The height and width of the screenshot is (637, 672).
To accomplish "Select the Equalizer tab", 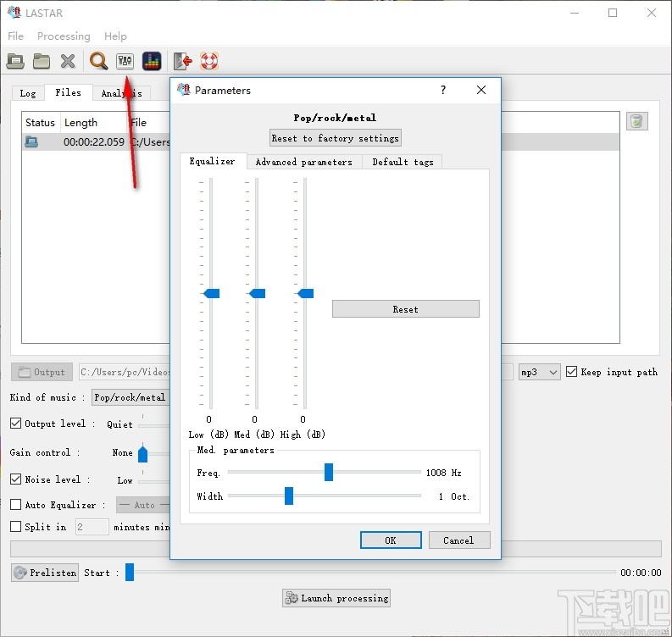I will click(x=213, y=162).
